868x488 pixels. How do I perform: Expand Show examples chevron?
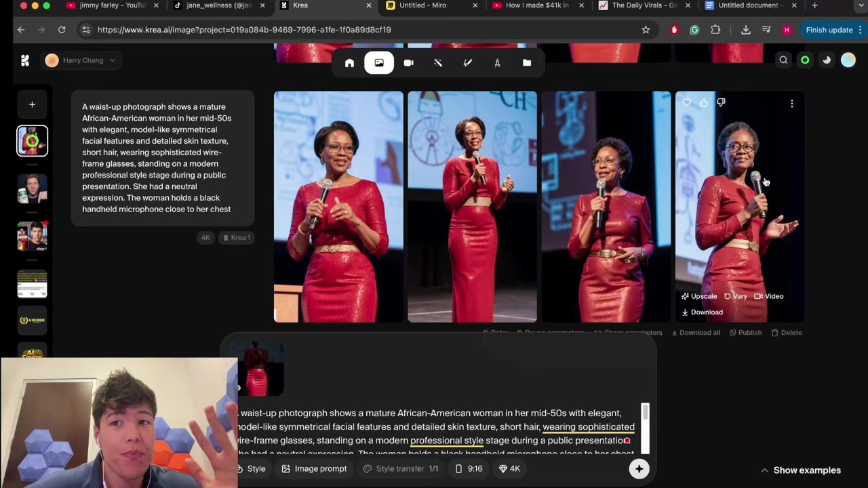(x=800, y=470)
